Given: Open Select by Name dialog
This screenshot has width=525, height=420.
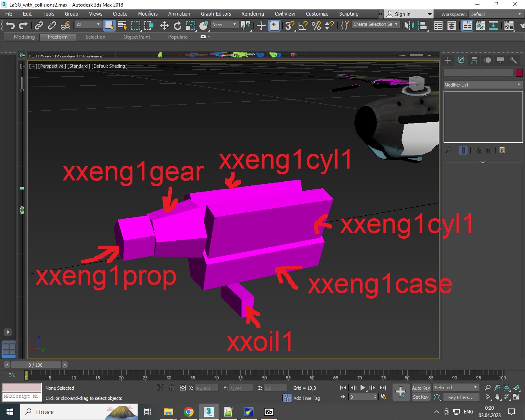Looking at the screenshot, I should click(122, 25).
